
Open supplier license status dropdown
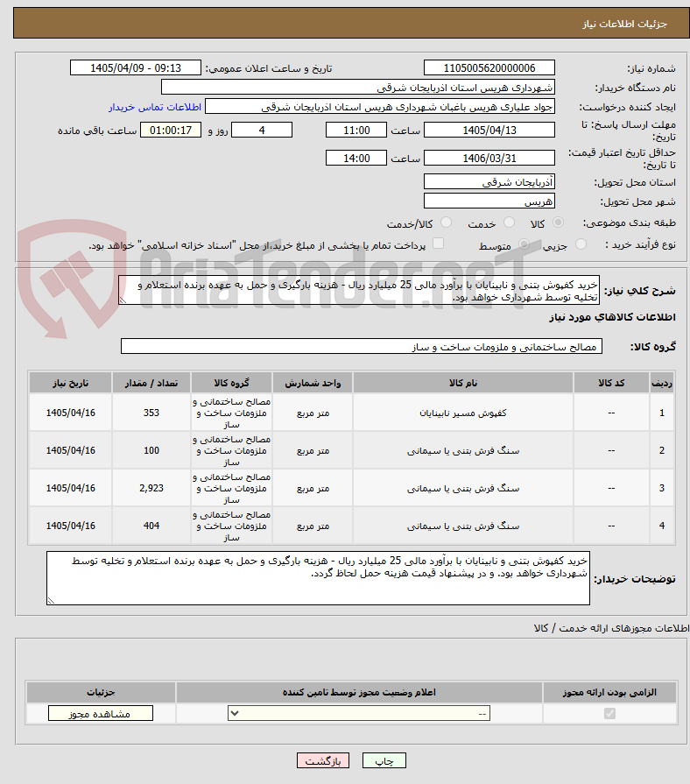coord(359,714)
